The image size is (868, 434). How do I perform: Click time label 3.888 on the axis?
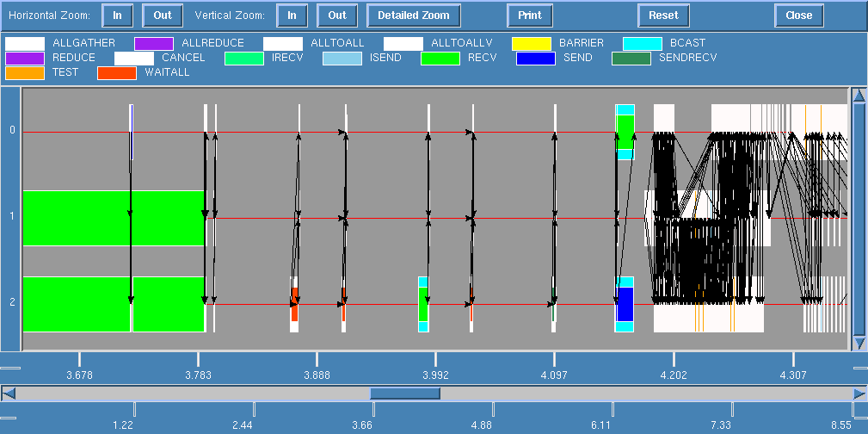click(317, 375)
